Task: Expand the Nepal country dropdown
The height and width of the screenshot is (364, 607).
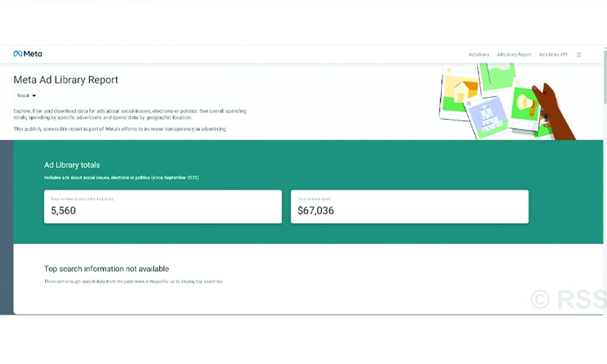Action: tap(26, 95)
